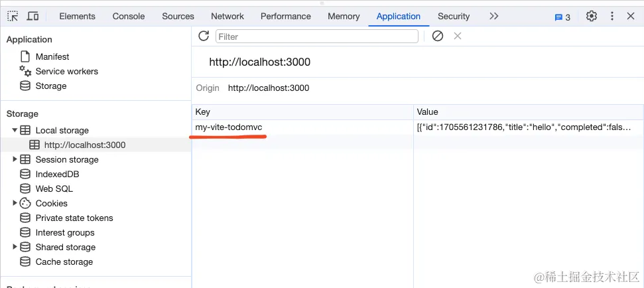The image size is (644, 288).
Task: Click the Shared storage database icon
Action: 25,247
